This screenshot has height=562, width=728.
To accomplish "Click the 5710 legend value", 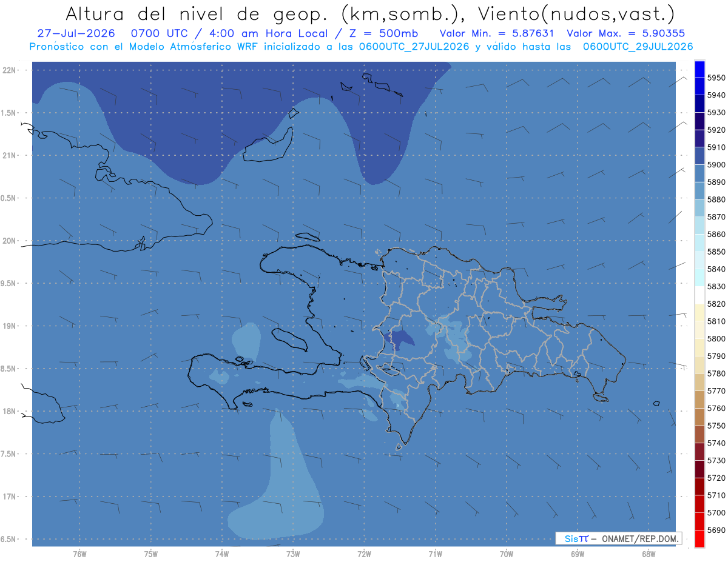I will coord(716,495).
